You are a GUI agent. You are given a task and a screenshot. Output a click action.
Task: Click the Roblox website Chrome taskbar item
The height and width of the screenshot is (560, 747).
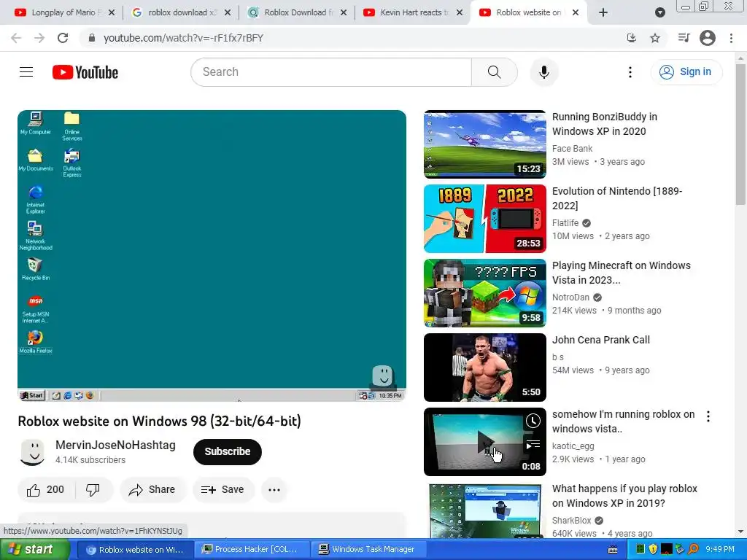tap(135, 550)
